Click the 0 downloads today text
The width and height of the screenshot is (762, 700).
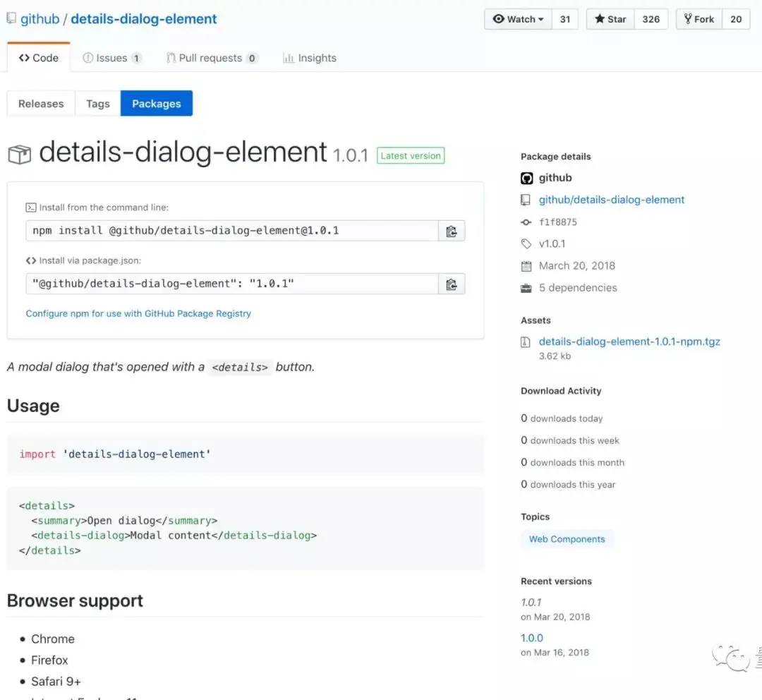[562, 418]
